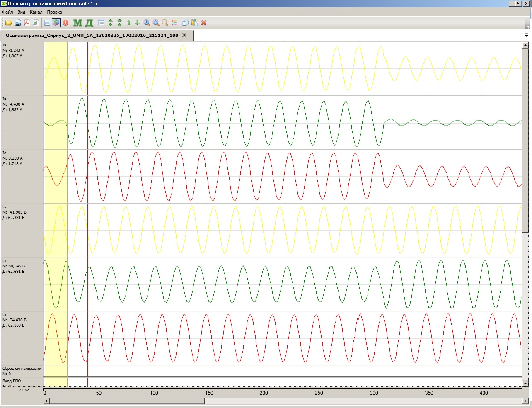Open the channel color palette icon

(x=174, y=23)
